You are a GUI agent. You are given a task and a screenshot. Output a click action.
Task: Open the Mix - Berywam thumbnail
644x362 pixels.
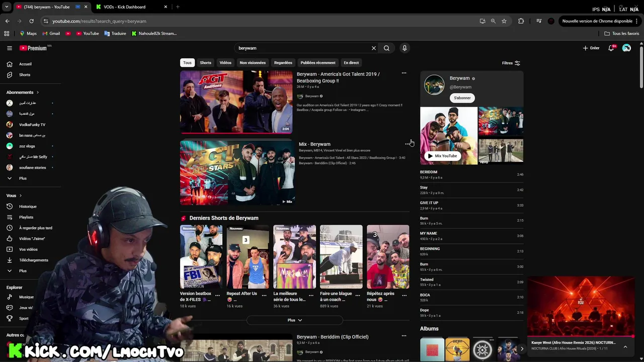(x=237, y=173)
